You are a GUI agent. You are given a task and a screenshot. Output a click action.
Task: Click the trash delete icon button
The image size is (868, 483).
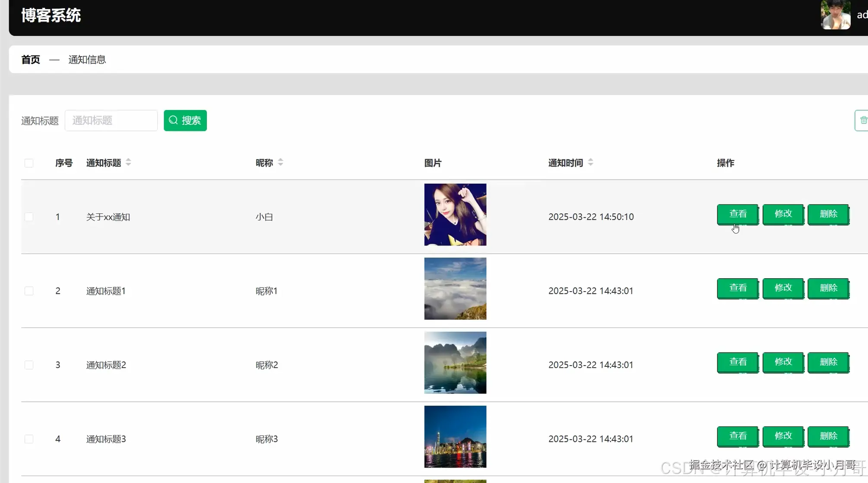[862, 121]
